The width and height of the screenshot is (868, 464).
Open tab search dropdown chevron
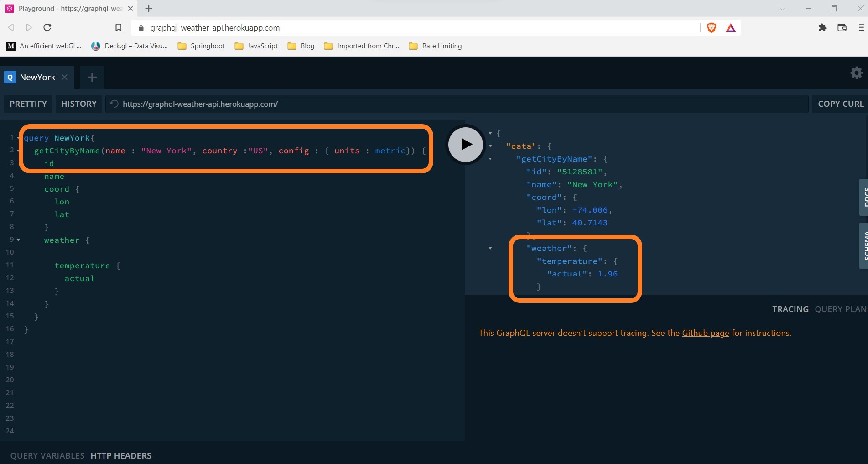pyautogui.click(x=782, y=8)
